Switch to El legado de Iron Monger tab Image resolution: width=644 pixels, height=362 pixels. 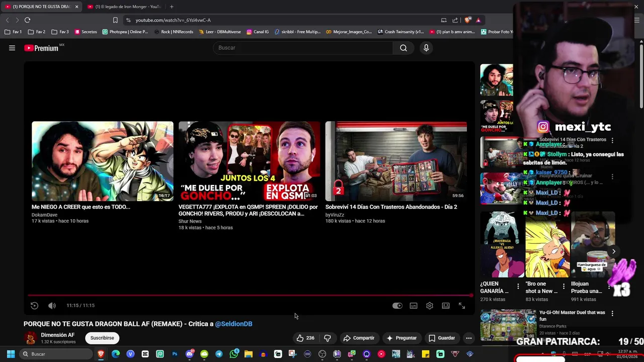pos(124,7)
